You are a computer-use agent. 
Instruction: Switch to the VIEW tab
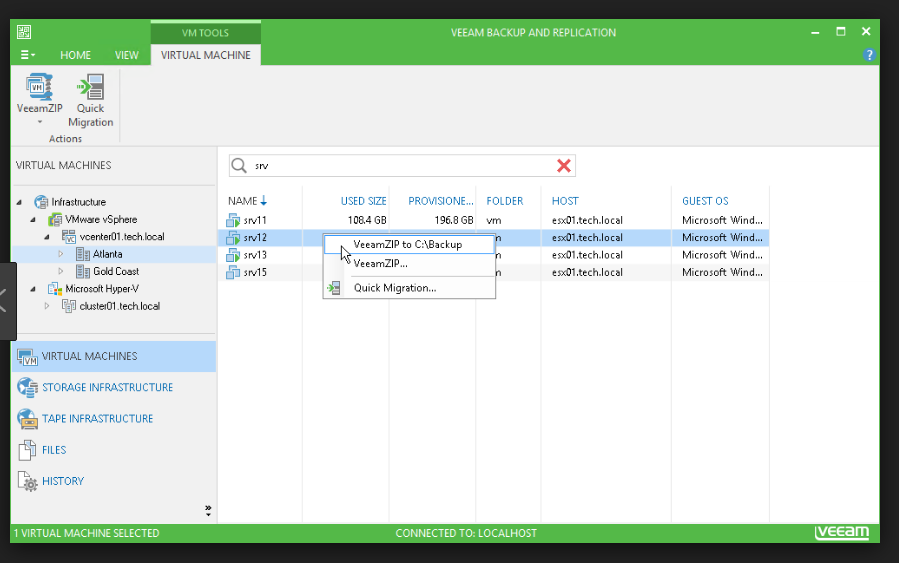[x=126, y=55]
